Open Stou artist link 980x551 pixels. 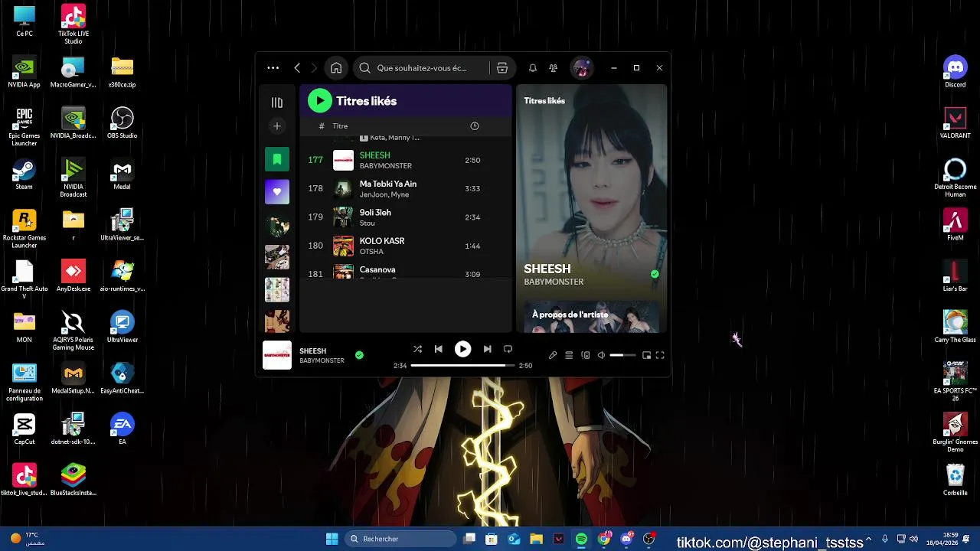(x=367, y=223)
